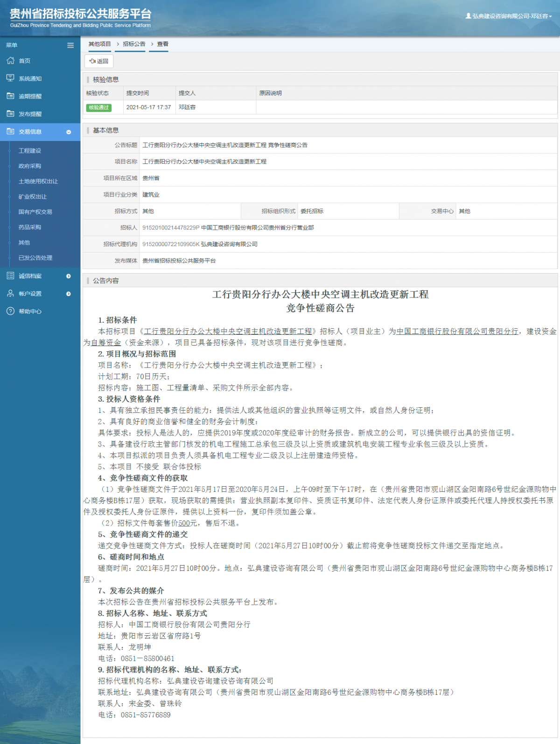The image size is (560, 744).
Task: Click the person icon beside 帐户设置
Action: (10, 293)
